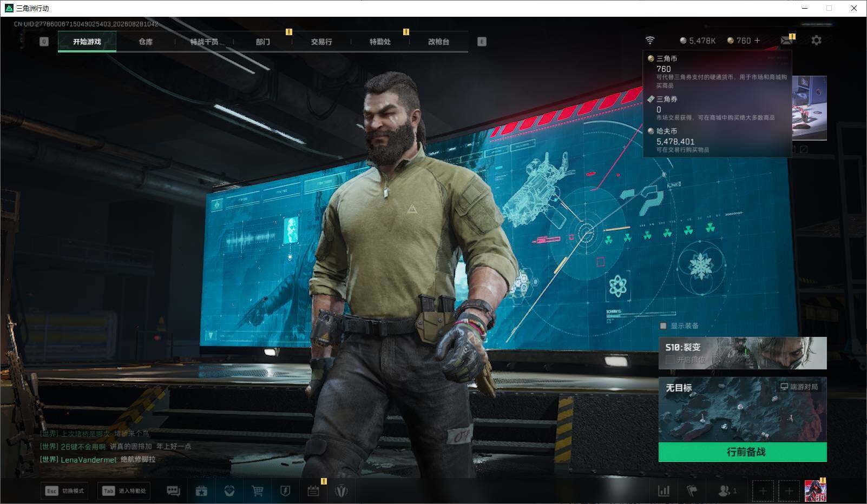Click the 三角币 coin icon in the currency panel
867x504 pixels.
651,58
